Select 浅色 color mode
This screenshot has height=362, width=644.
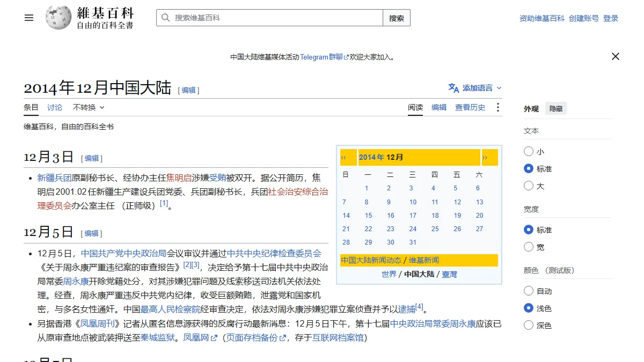click(x=529, y=308)
